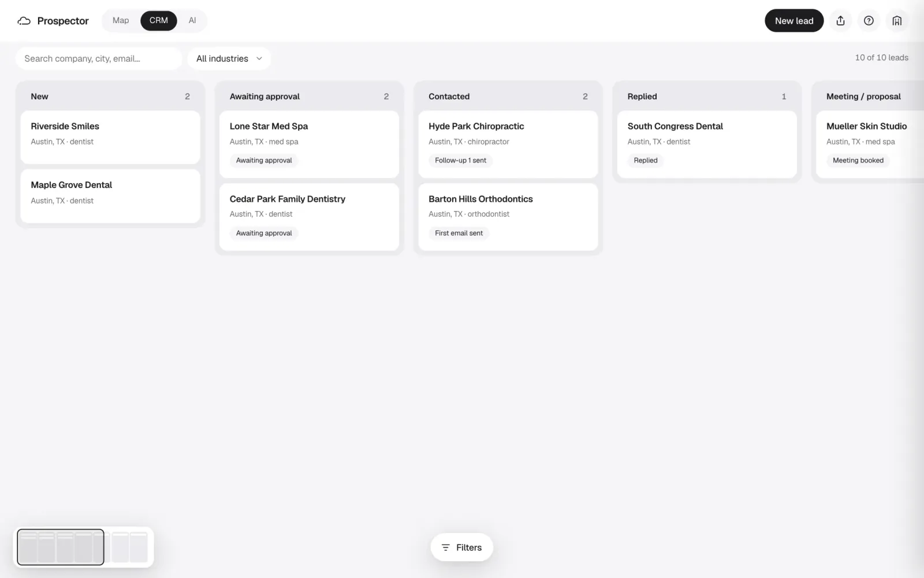The image size is (924, 578).
Task: Click Cedar Park's Awaiting approval tag
Action: tap(264, 234)
